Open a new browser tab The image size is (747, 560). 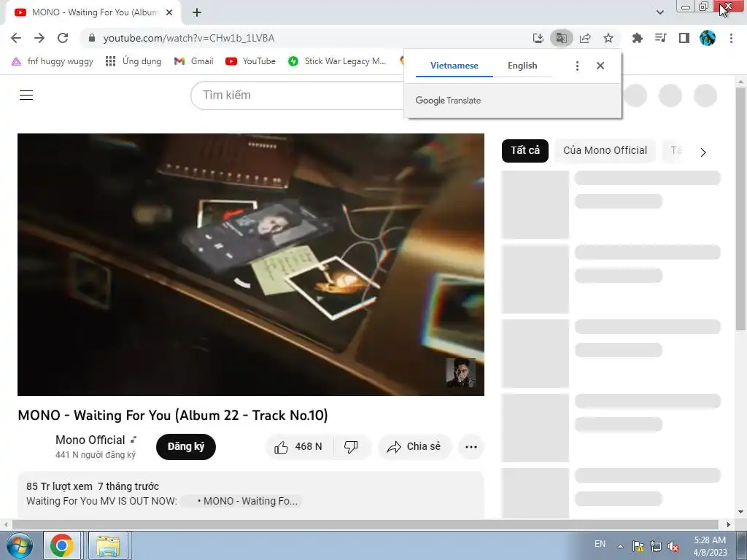[x=197, y=12]
